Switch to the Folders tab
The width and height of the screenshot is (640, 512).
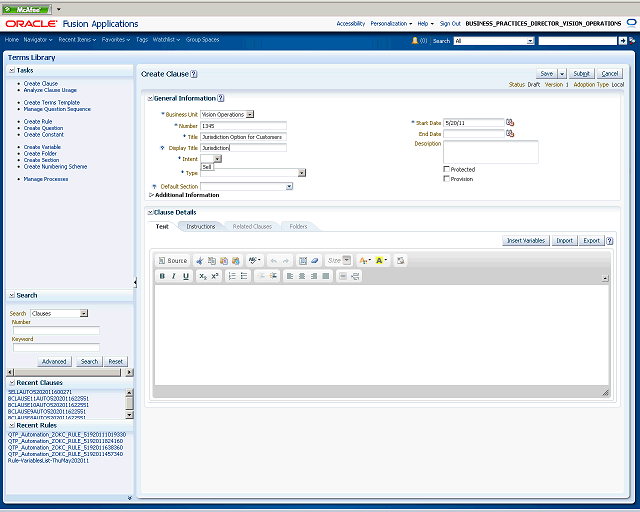pos(298,227)
